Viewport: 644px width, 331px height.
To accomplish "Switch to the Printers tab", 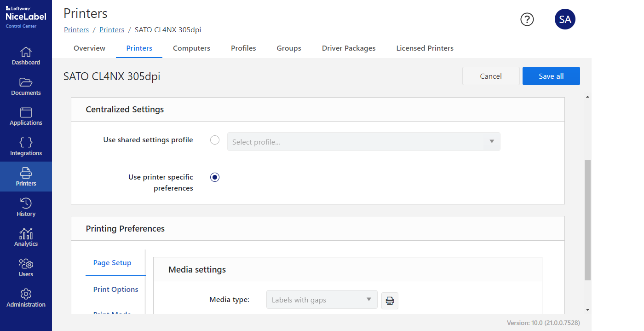I will 139,48.
